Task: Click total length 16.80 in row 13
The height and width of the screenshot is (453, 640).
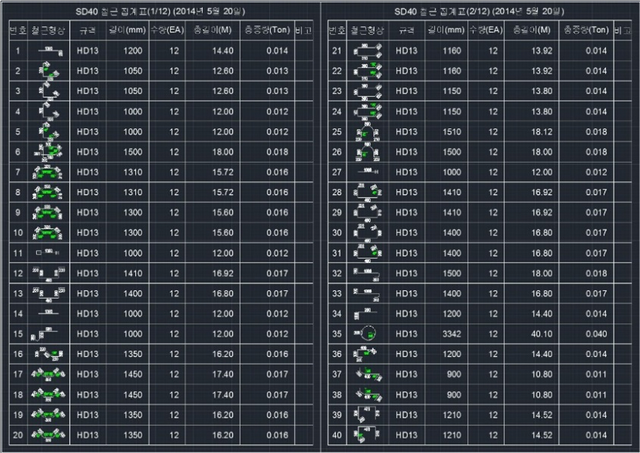Action: coord(223,293)
